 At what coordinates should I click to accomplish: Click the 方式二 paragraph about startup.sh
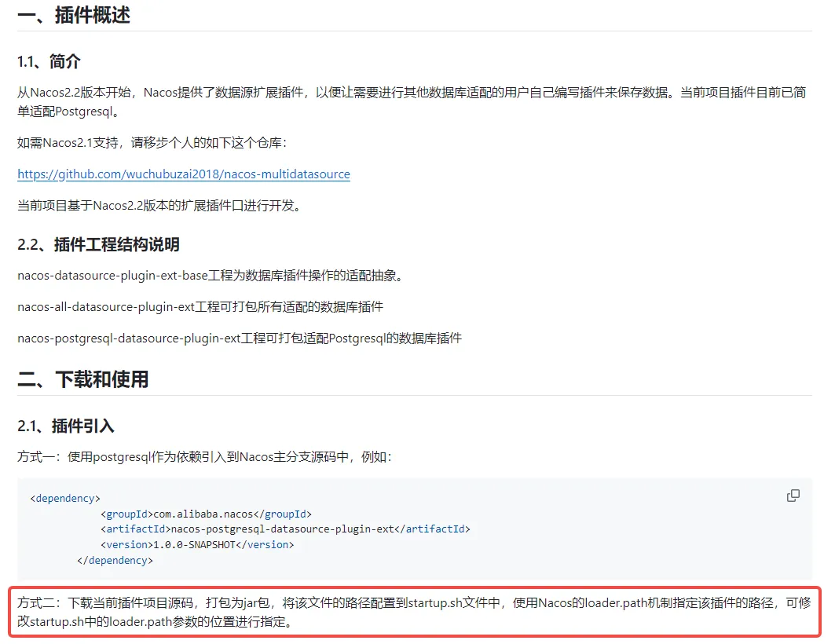point(414,612)
